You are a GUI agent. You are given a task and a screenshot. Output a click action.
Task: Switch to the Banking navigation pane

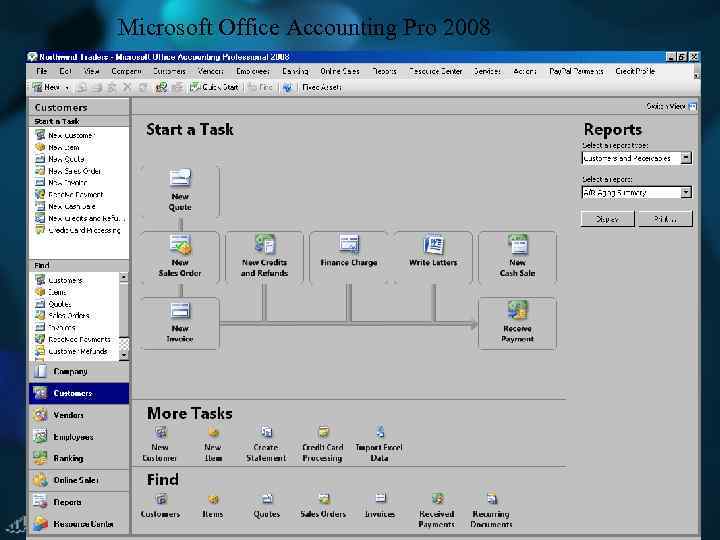pos(79,458)
